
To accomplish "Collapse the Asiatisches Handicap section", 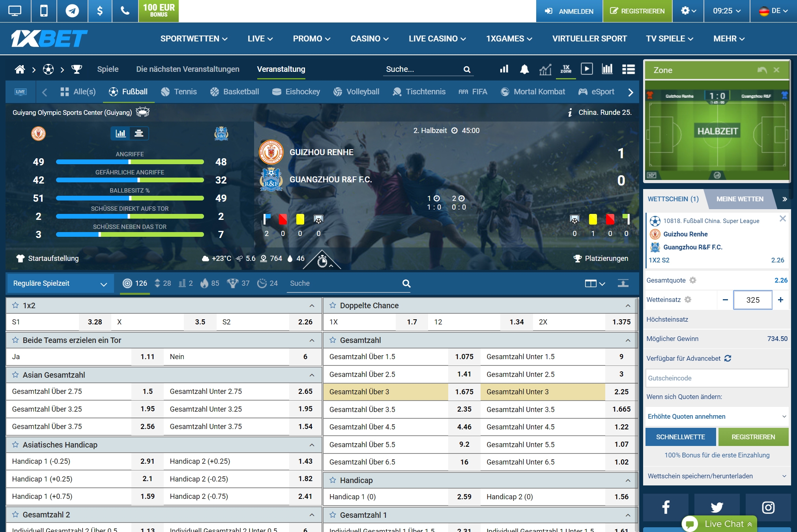I will click(x=312, y=445).
